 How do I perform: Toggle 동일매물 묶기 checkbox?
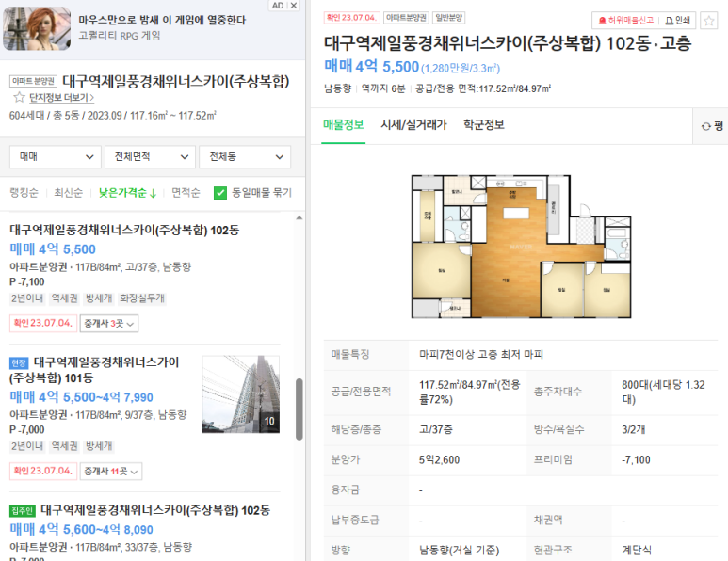click(x=220, y=193)
